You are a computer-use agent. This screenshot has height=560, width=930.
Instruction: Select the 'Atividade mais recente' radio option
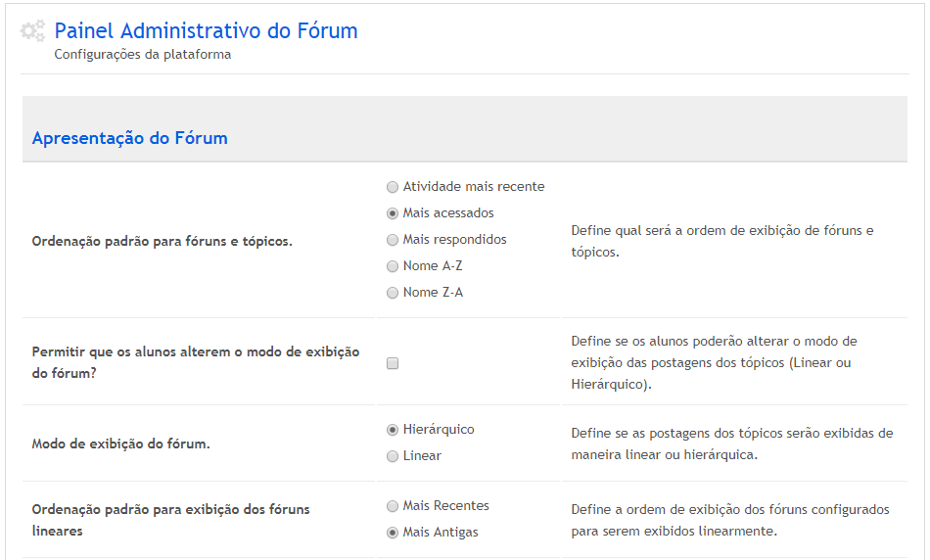393,187
